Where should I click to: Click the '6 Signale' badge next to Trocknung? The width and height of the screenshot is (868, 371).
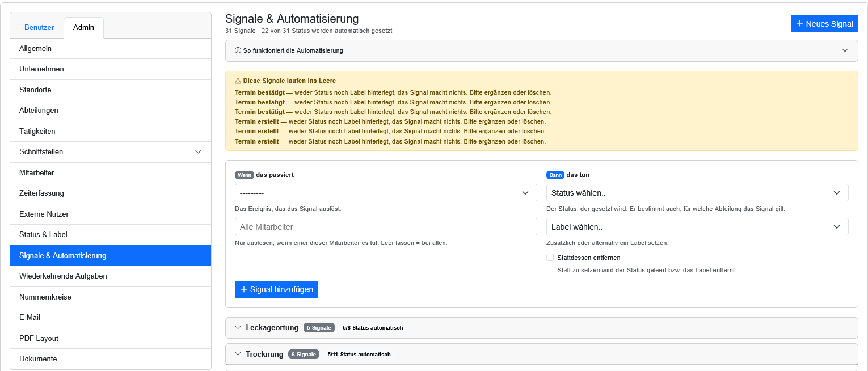tap(304, 354)
